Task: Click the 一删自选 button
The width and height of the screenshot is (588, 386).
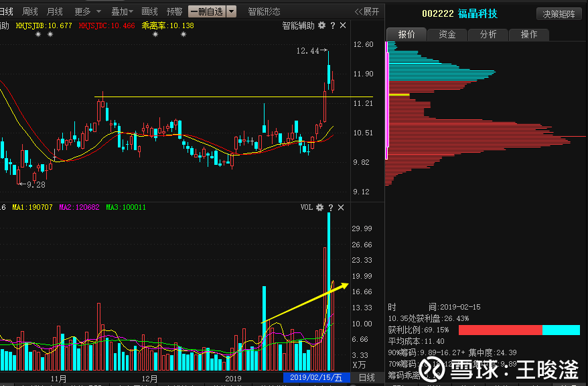Action: point(208,11)
